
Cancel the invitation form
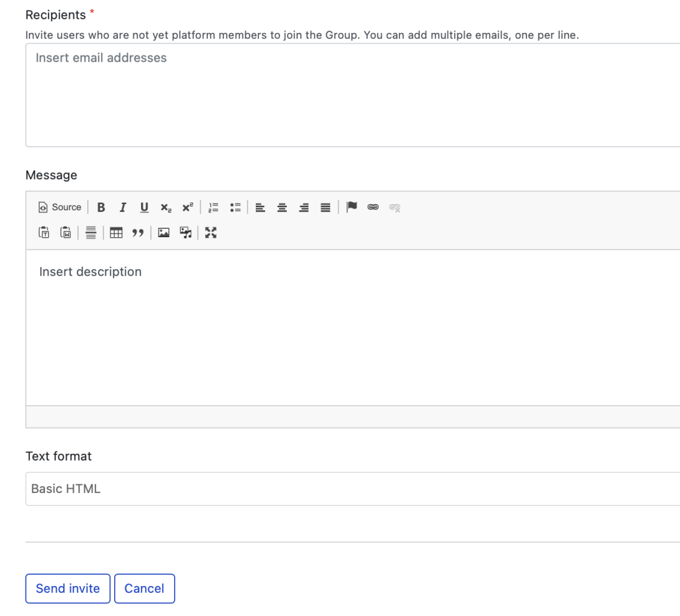pyautogui.click(x=144, y=589)
